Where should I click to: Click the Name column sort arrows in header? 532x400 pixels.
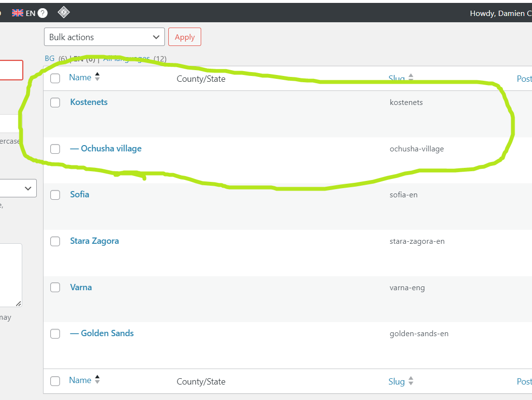[x=97, y=77]
